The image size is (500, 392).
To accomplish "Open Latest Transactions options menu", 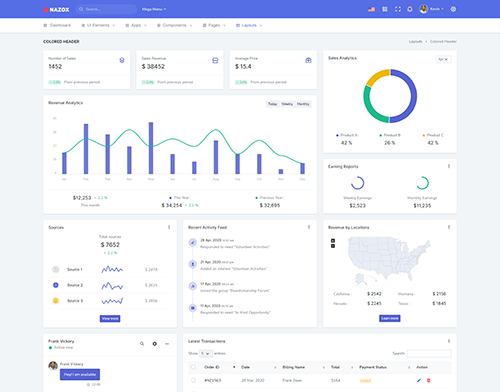I will (x=449, y=341).
